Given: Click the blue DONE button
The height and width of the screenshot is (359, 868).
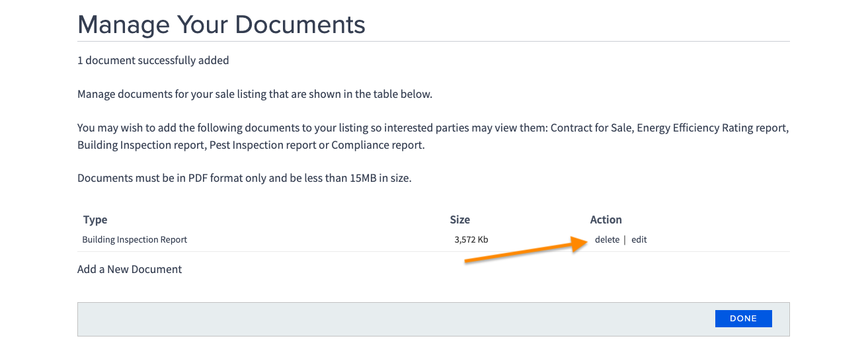Looking at the screenshot, I should (x=743, y=319).
